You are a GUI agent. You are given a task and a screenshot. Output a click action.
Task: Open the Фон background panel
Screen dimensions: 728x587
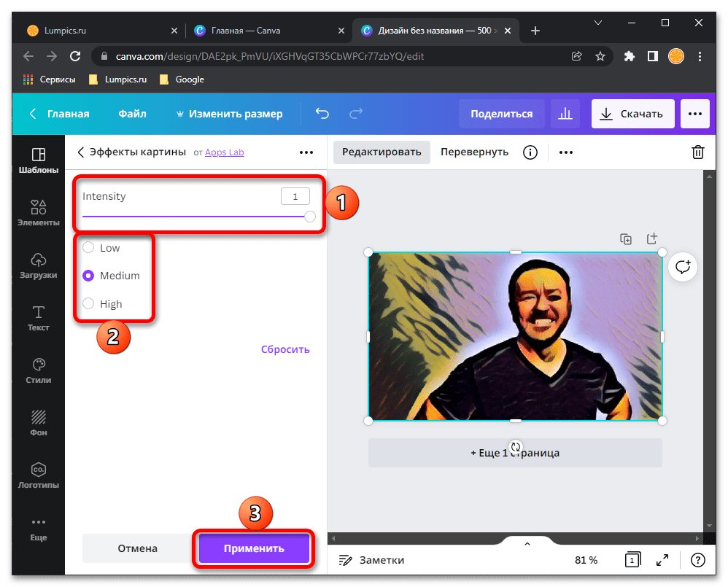[x=39, y=423]
